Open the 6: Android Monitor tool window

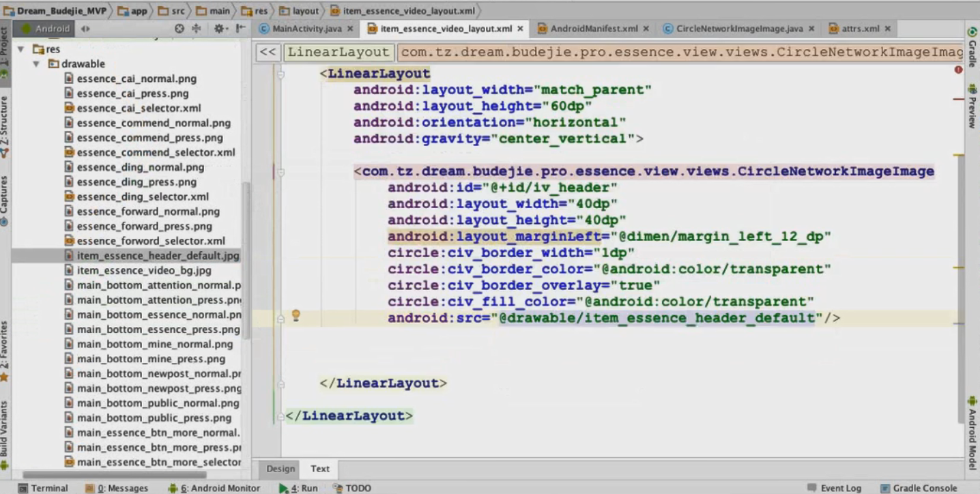(x=215, y=488)
